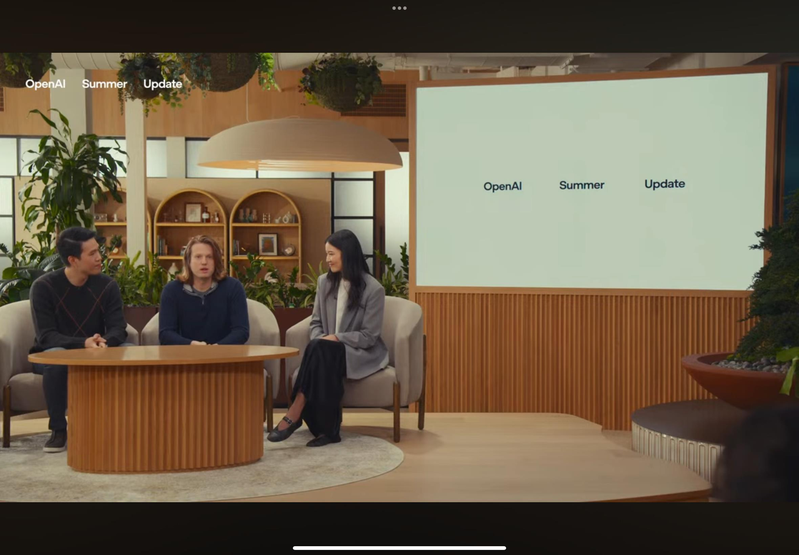Image resolution: width=799 pixels, height=555 pixels.
Task: Click 'OpenAI' on the presentation screen
Action: (x=502, y=187)
